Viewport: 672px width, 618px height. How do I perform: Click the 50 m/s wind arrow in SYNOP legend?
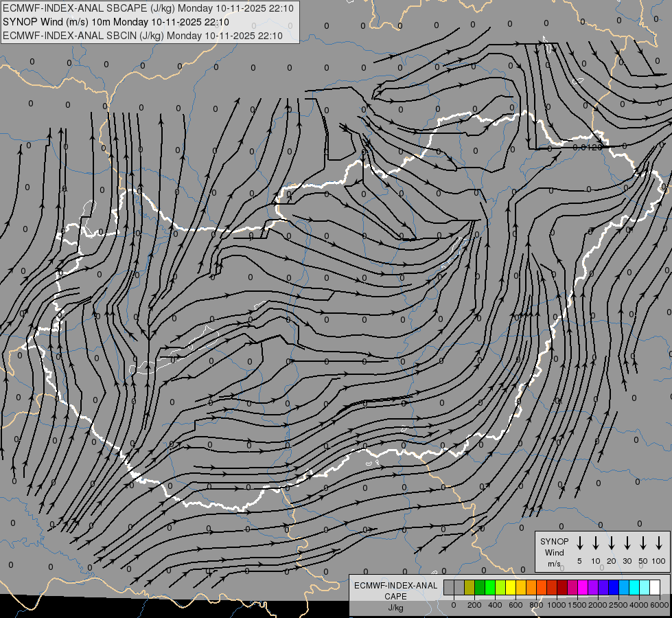click(x=643, y=543)
